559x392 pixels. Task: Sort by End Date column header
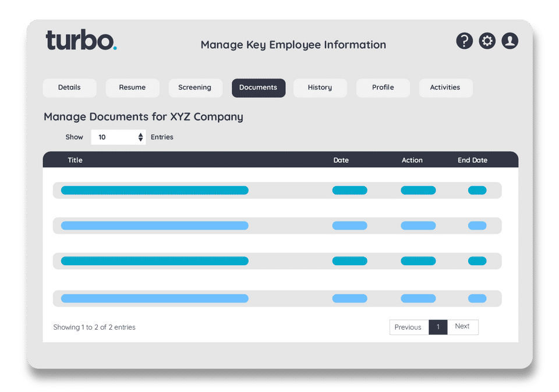click(472, 160)
